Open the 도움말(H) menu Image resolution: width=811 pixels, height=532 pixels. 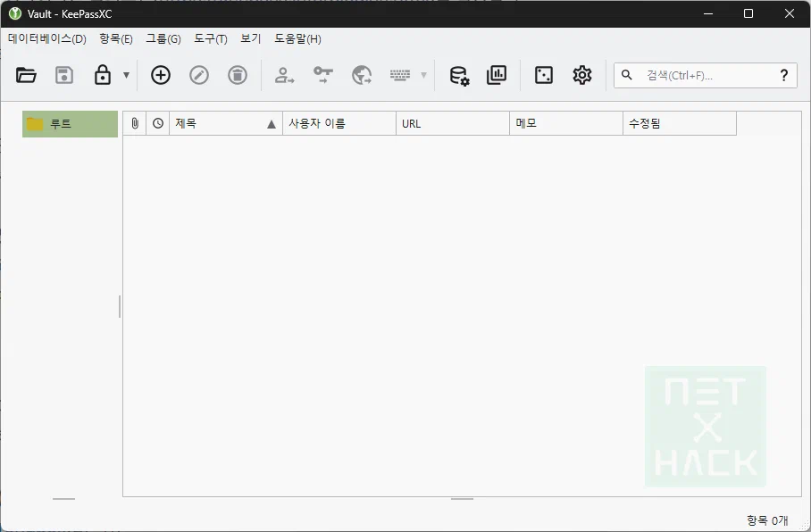tap(297, 38)
